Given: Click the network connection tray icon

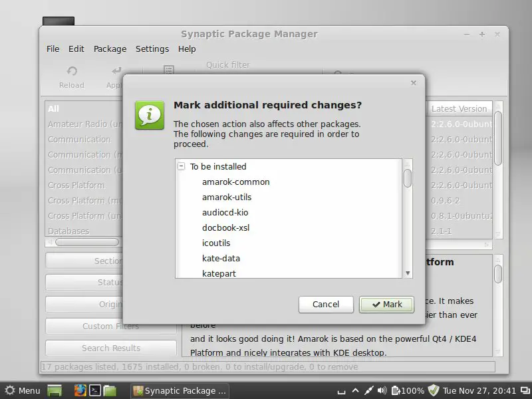Looking at the screenshot, I should tap(368, 390).
